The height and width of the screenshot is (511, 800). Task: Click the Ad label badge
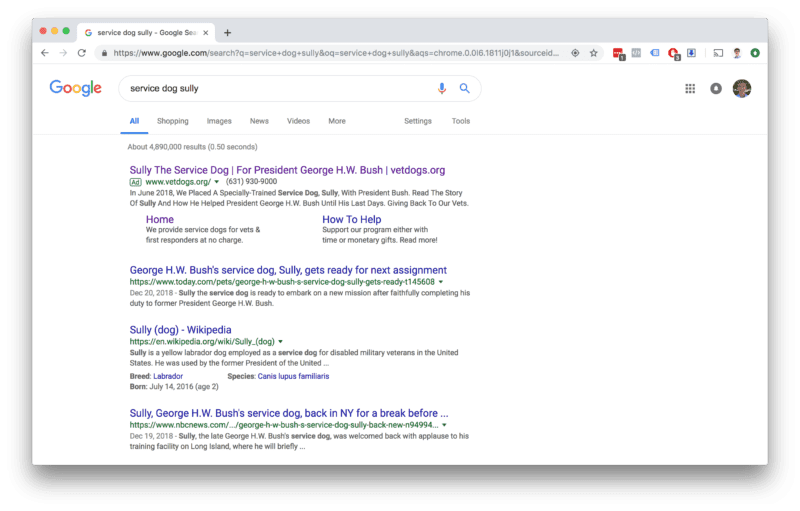tap(135, 182)
